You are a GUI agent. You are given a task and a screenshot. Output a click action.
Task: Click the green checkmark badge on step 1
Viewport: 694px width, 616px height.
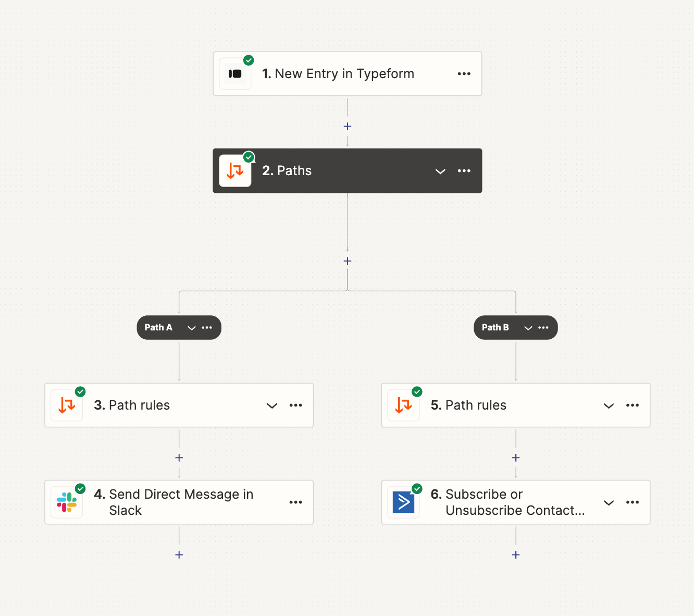249,60
